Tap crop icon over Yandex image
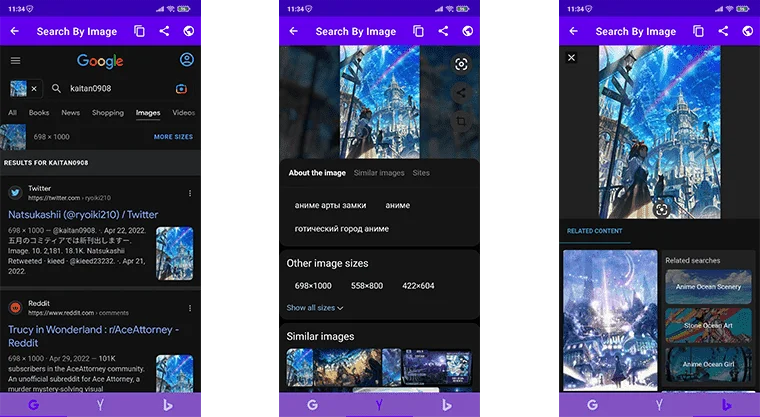This screenshot has width=760, height=417. [x=461, y=121]
